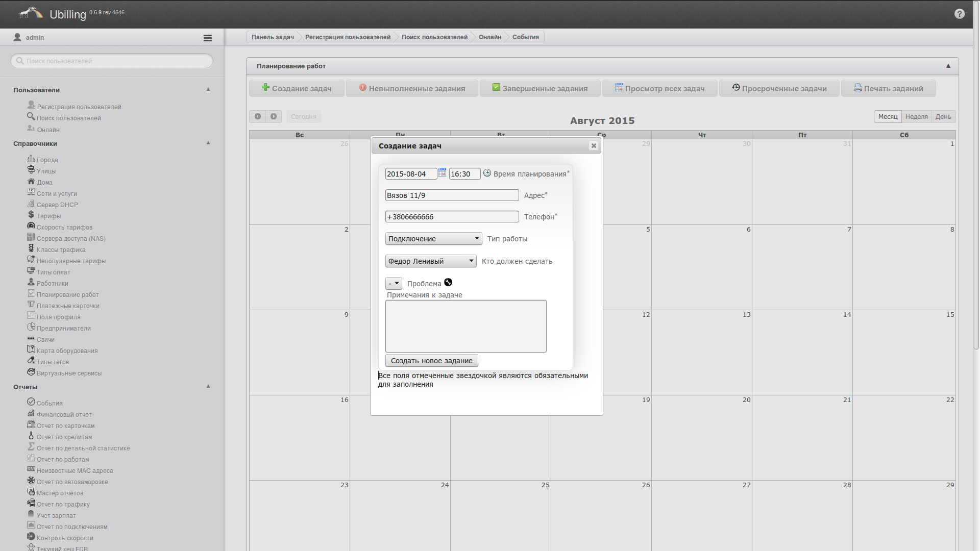
Task: Collapse the Планирование работ panel
Action: 948,66
